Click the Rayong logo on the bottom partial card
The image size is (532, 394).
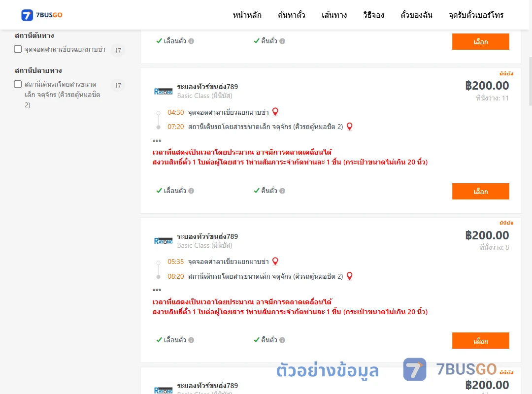pos(163,390)
